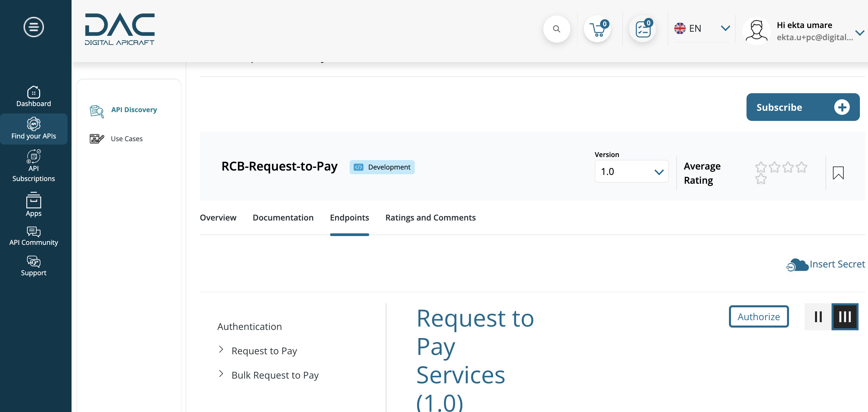Switch to the Overview tab

click(x=218, y=218)
